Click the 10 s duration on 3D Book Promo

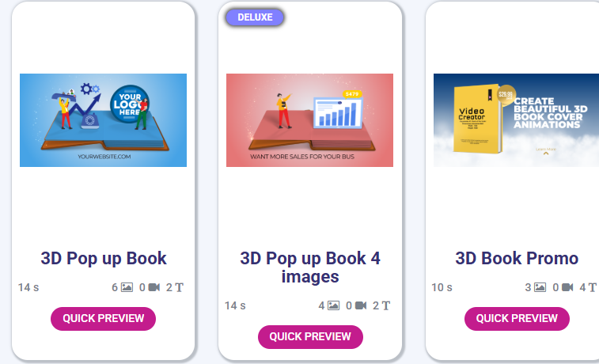[442, 287]
